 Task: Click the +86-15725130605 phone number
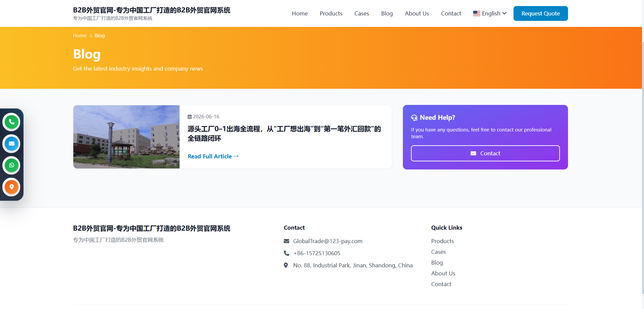(317, 253)
